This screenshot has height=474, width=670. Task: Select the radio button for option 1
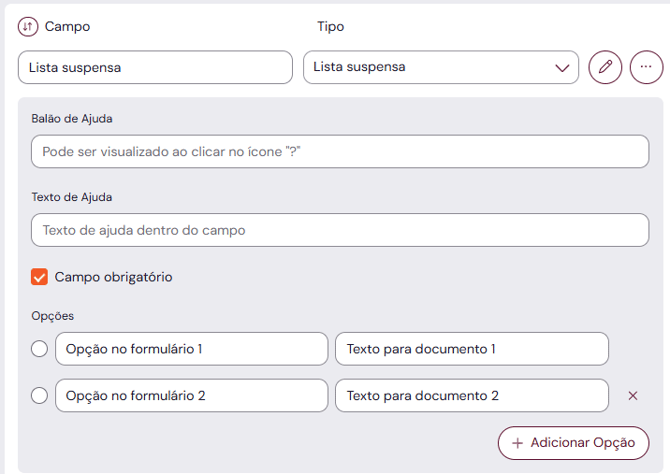(x=40, y=349)
